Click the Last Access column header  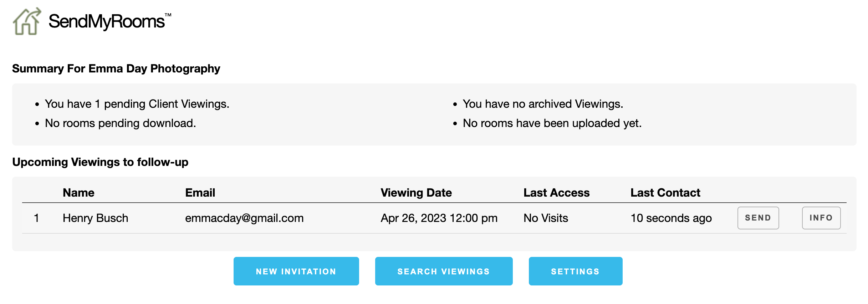tap(556, 193)
